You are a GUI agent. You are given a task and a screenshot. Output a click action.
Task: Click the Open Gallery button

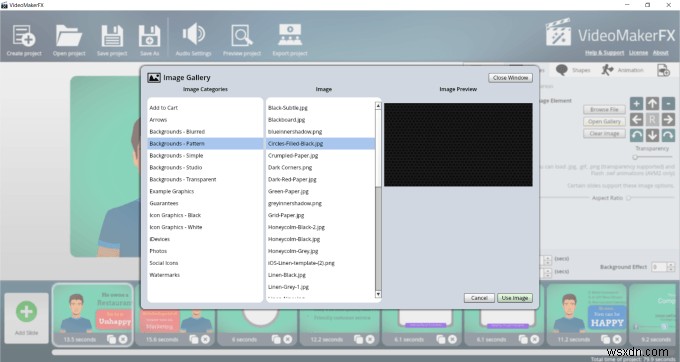[604, 122]
